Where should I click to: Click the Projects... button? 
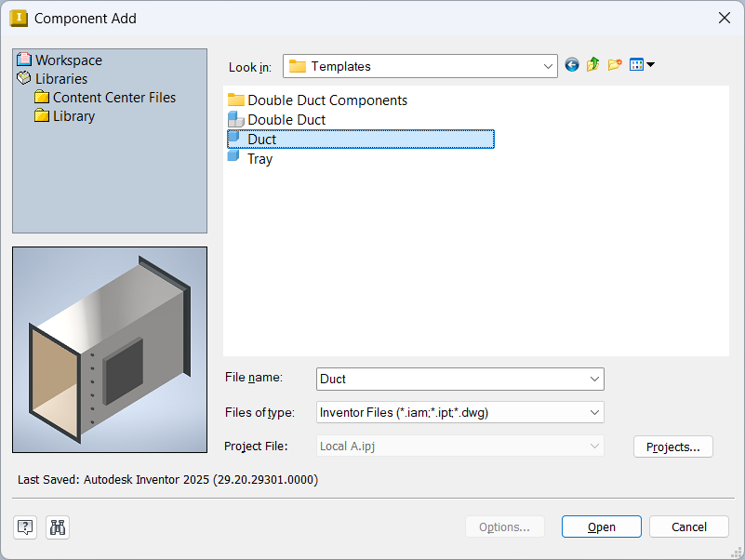[x=672, y=447]
